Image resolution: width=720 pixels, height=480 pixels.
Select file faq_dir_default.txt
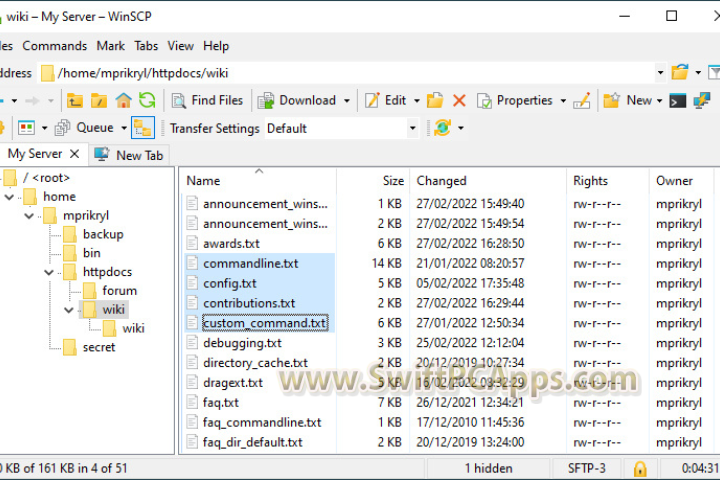click(x=253, y=442)
